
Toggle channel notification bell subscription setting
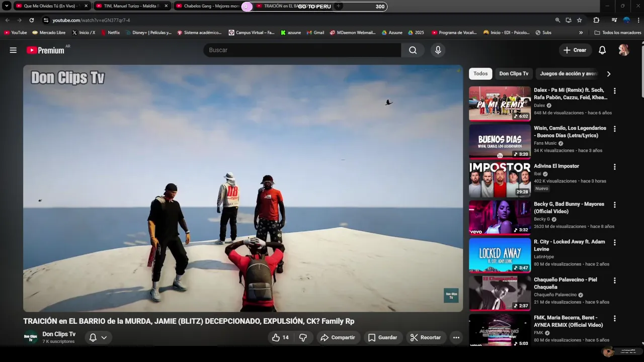pyautogui.click(x=98, y=337)
